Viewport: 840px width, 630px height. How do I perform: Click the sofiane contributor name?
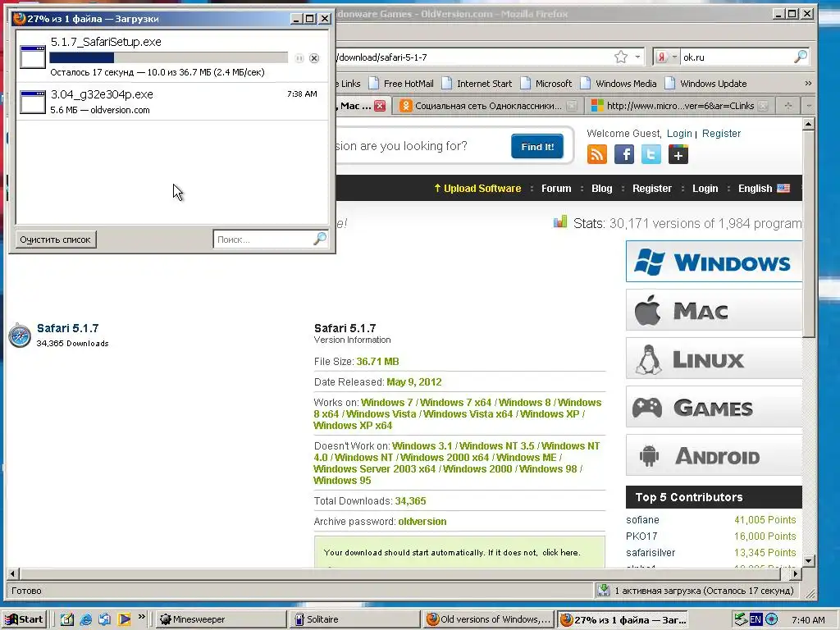coord(642,519)
